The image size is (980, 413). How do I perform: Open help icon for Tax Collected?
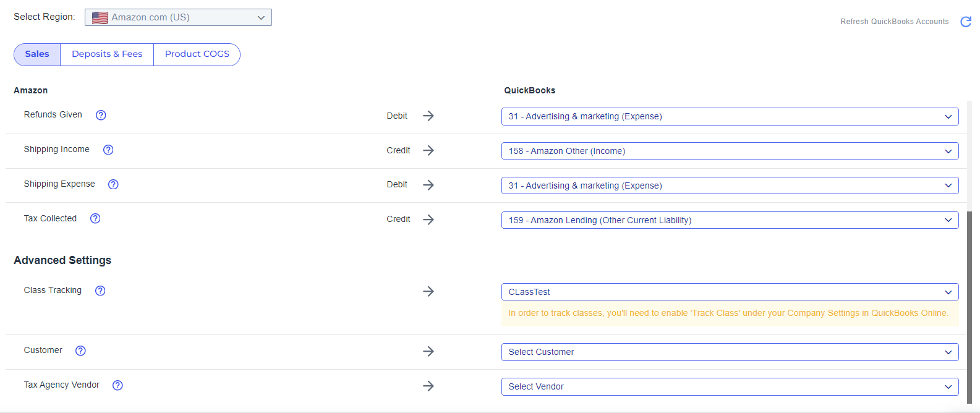(95, 218)
